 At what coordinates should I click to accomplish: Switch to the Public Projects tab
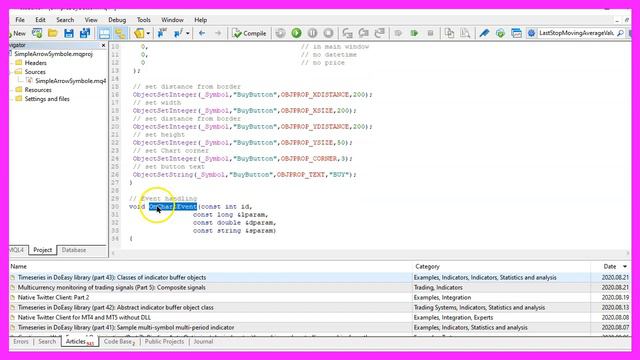click(x=164, y=342)
